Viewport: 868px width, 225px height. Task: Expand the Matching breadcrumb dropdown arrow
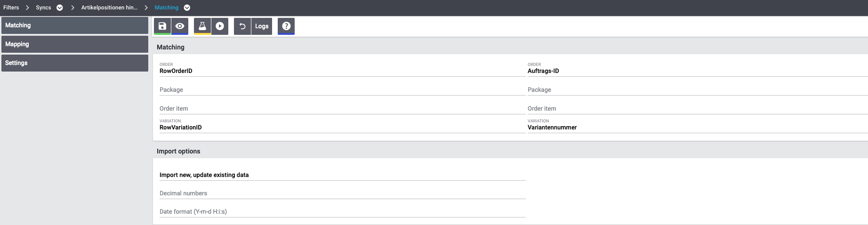tap(187, 8)
